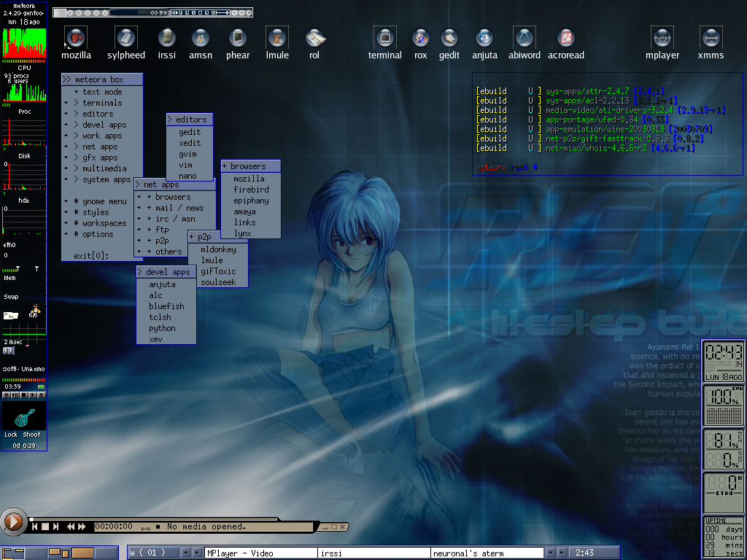Rewind using MPlayer's double-left arrows
The image size is (747, 560).
pos(71,526)
